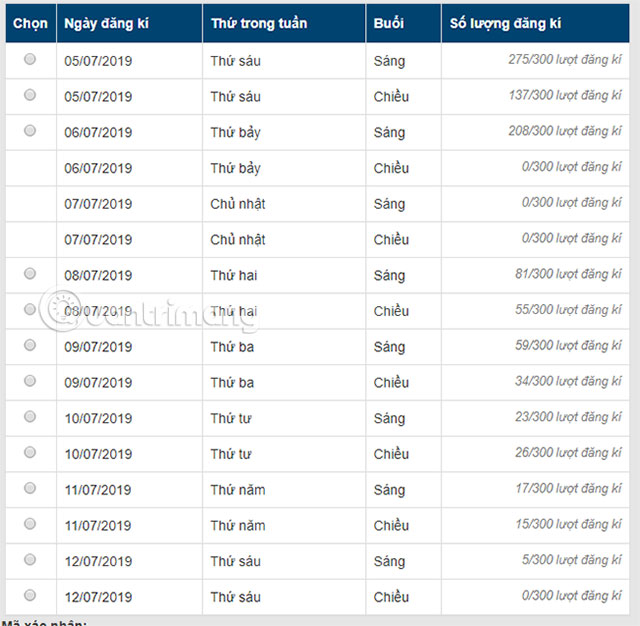Click the "Số lượng đăng kí" header
The image size is (640, 626).
point(505,24)
